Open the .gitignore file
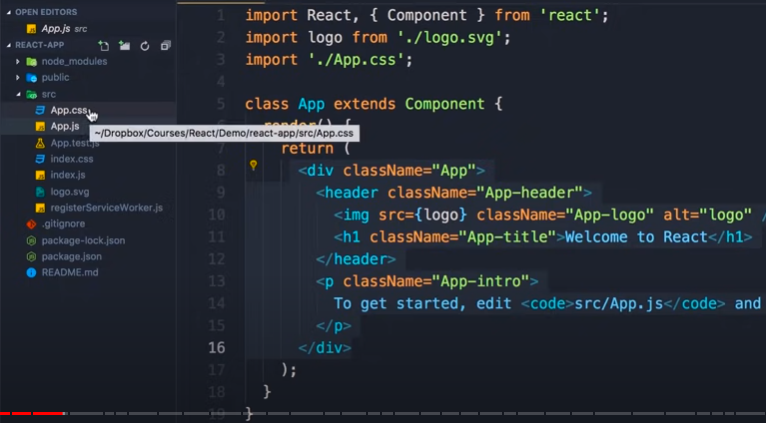The height and width of the screenshot is (423, 766). [64, 224]
